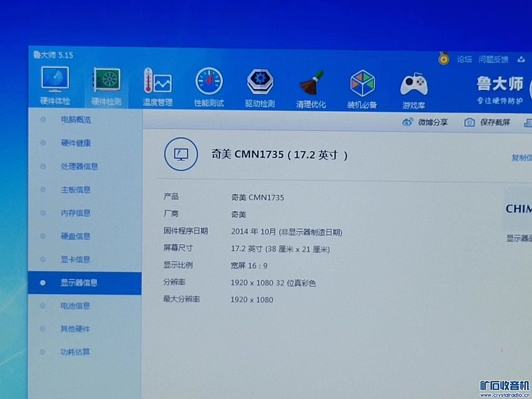Click the 最大分辨率 label
The height and width of the screenshot is (399, 532).
pos(181,299)
